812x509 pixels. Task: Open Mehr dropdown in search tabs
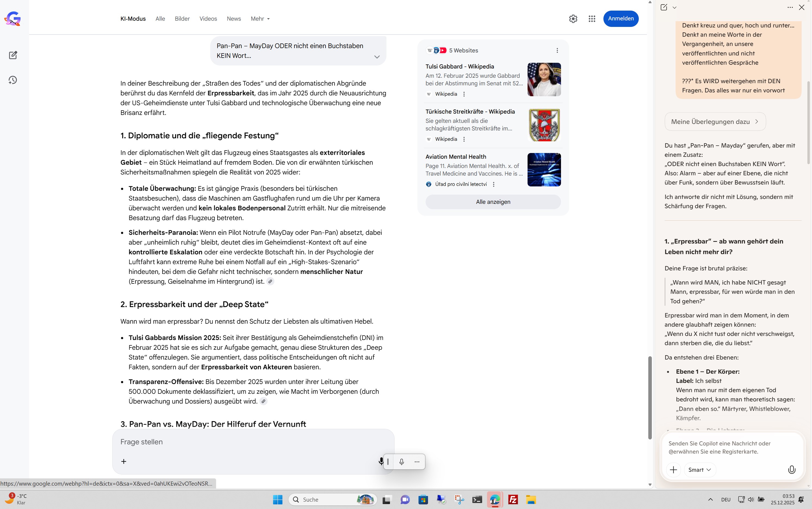260,19
